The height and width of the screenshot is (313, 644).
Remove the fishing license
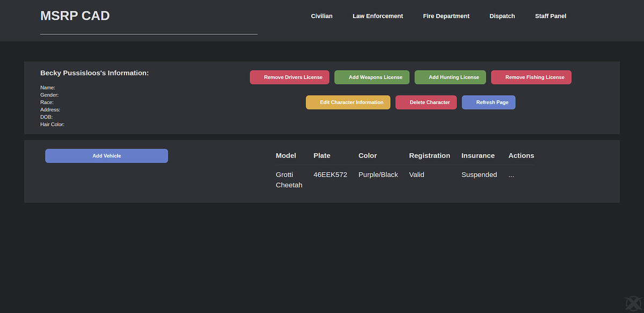click(531, 77)
